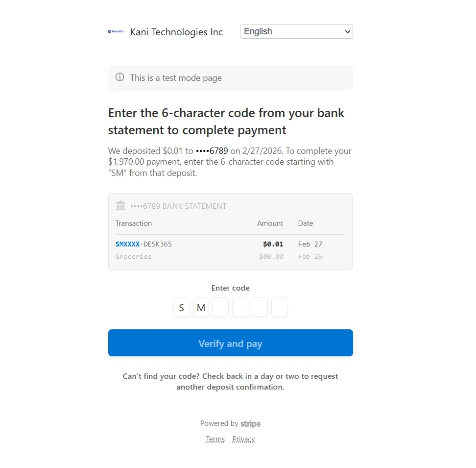Open the Privacy link
The height and width of the screenshot is (468, 476).
(x=243, y=439)
